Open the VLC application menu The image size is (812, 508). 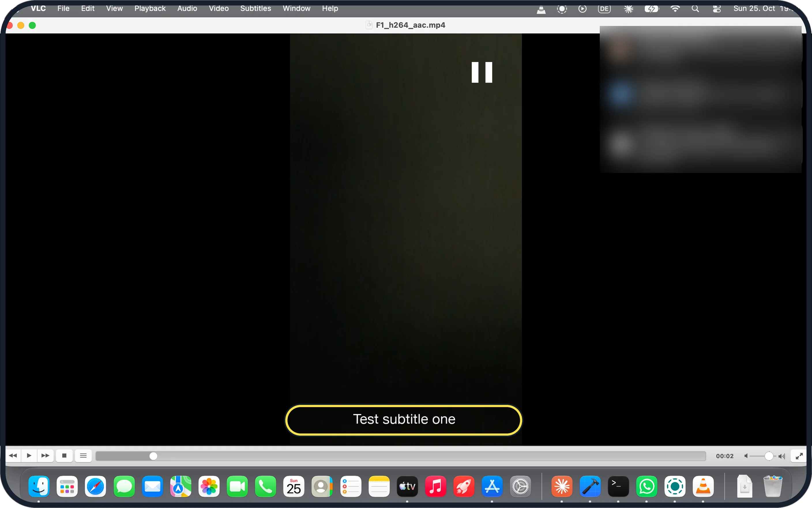click(38, 8)
